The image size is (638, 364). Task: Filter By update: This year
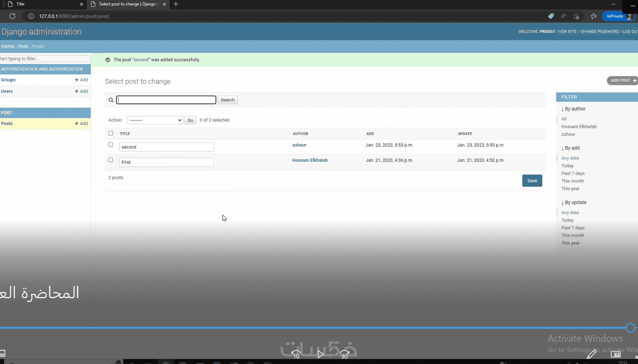tap(570, 243)
